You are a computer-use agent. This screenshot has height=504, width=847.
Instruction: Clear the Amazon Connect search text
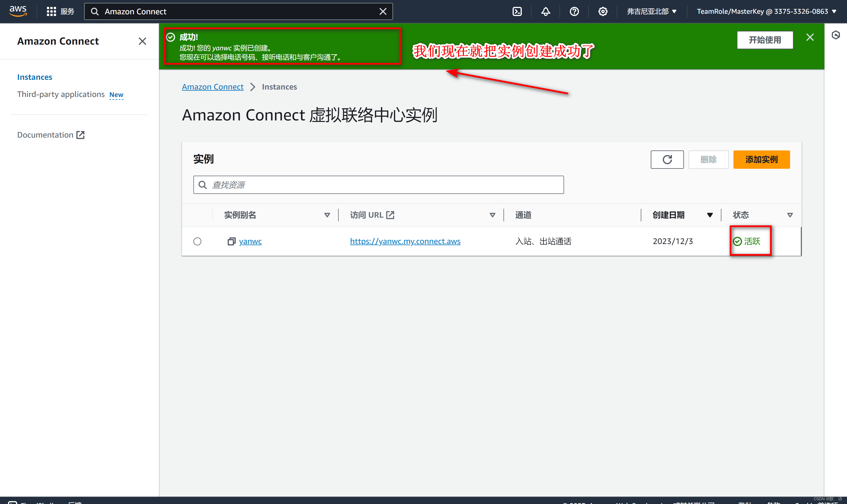pos(383,11)
